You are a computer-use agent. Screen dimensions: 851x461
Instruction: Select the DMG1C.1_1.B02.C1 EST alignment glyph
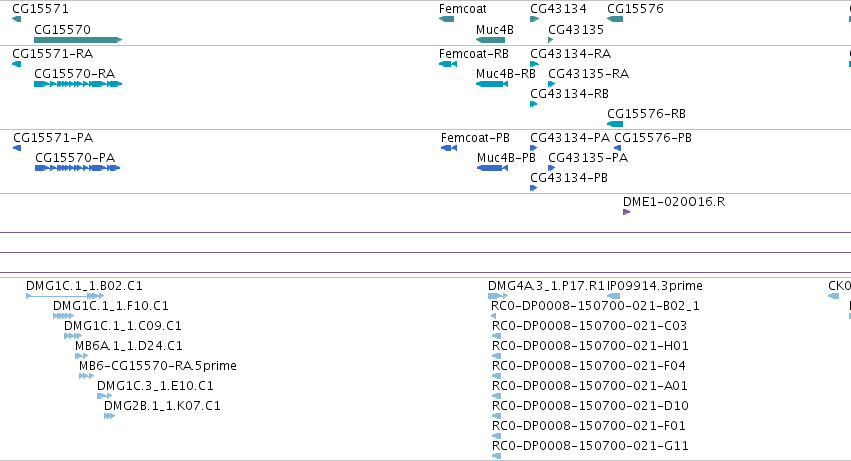65,296
